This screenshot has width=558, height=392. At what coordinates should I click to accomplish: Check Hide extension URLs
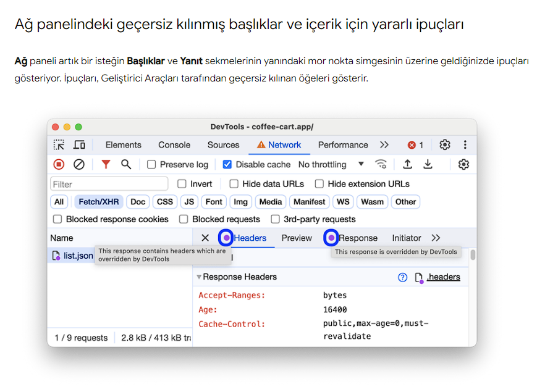coord(319,184)
